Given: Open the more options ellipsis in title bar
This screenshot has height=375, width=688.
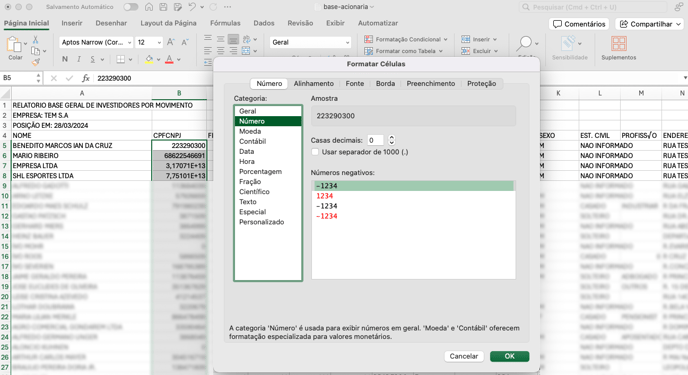Looking at the screenshot, I should pos(227,7).
